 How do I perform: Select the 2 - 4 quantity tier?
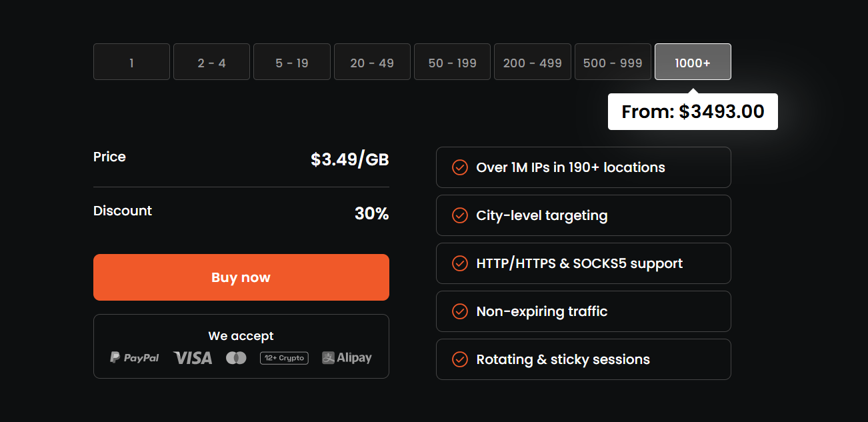coord(211,62)
